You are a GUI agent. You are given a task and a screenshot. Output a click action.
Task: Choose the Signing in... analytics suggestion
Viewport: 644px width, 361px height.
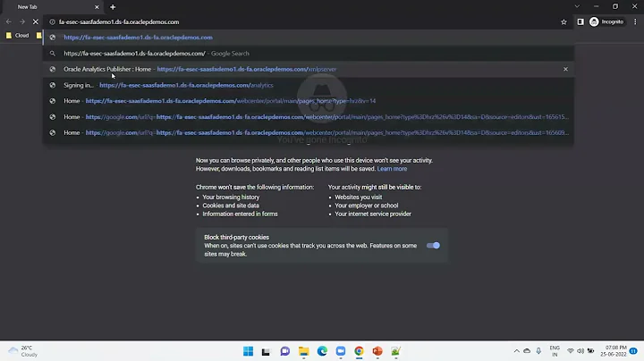(x=308, y=85)
